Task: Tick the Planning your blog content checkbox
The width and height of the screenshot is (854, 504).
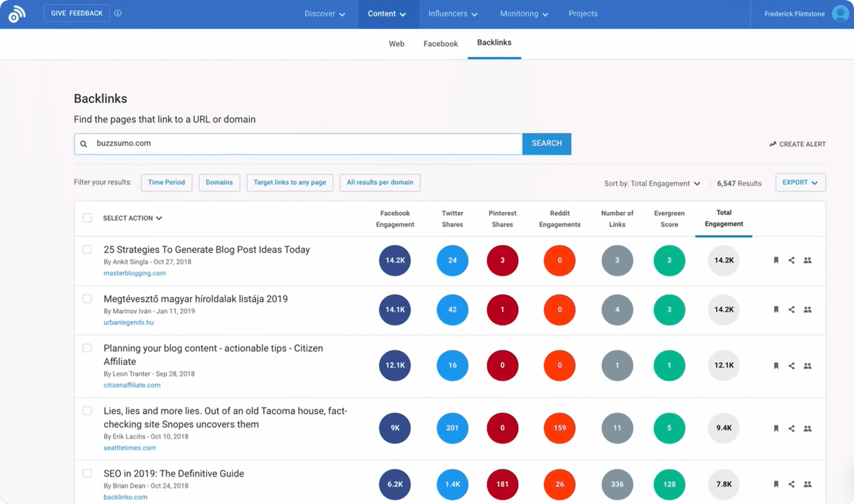Action: click(x=87, y=348)
